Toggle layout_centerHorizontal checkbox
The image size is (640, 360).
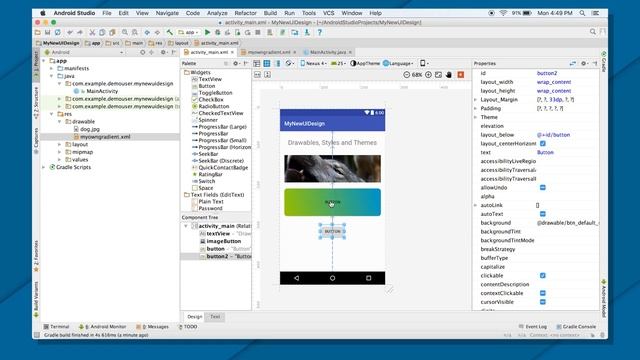tap(543, 144)
